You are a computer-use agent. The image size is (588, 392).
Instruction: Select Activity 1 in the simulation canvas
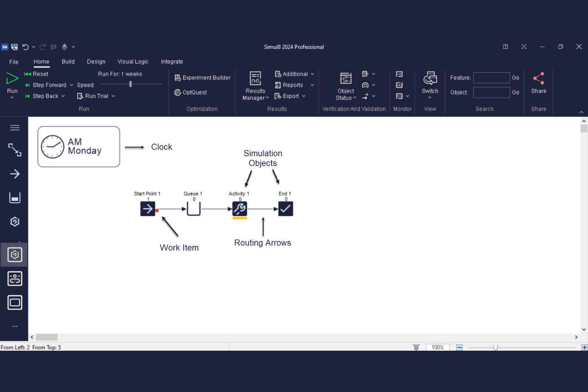click(239, 208)
